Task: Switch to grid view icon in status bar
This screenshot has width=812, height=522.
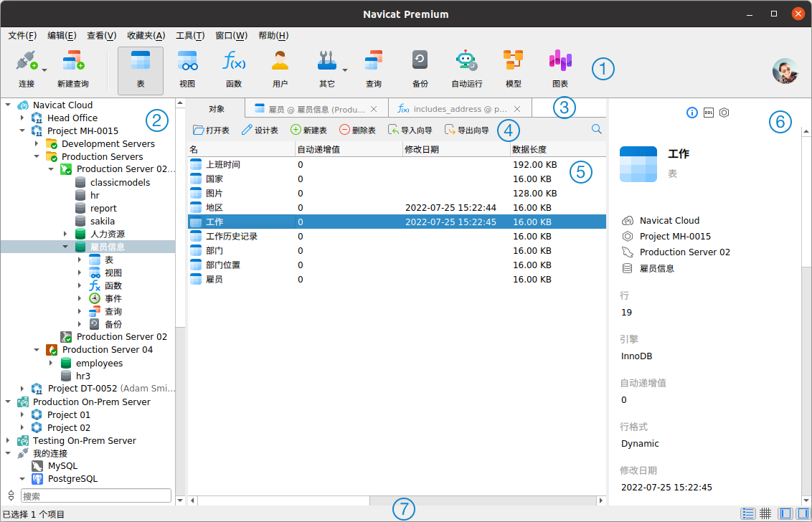Action: [x=765, y=513]
